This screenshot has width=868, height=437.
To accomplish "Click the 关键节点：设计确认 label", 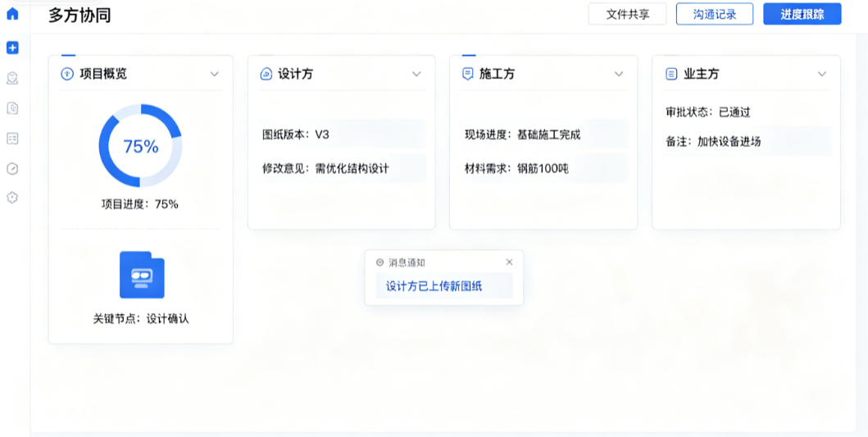I will pyautogui.click(x=141, y=319).
